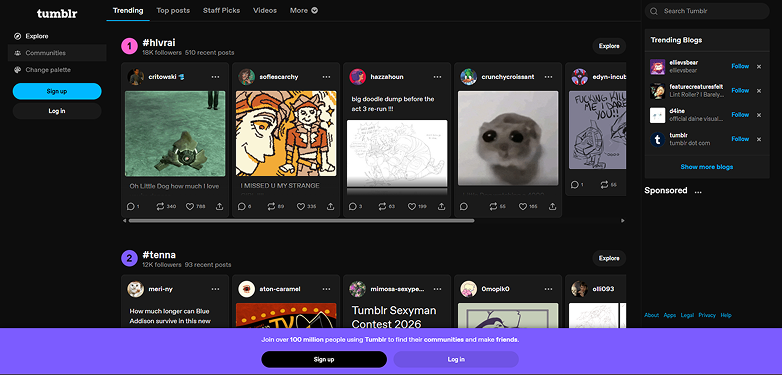Follow tumblr blog
Screen dimensions: 782x375
pyautogui.click(x=740, y=139)
